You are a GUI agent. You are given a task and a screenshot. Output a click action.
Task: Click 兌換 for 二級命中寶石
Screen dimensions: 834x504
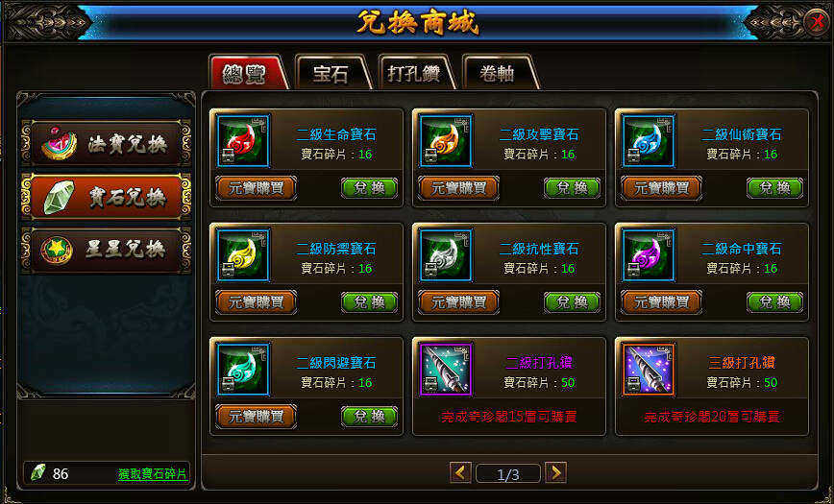[x=775, y=302]
